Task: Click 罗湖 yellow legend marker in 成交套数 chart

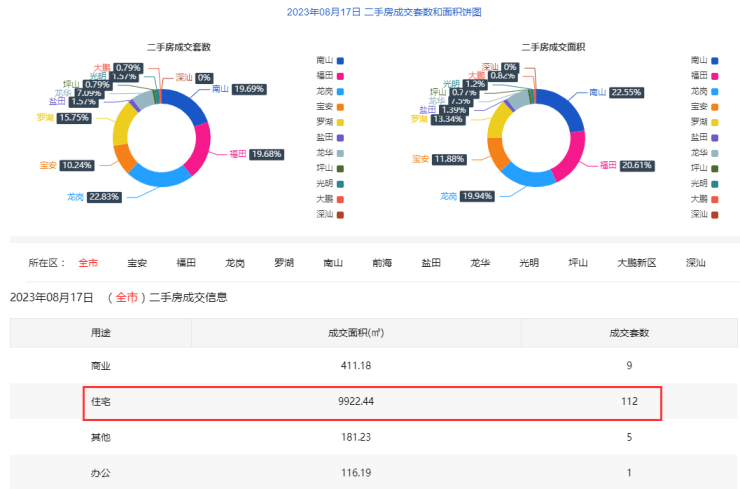Action: pyautogui.click(x=342, y=122)
